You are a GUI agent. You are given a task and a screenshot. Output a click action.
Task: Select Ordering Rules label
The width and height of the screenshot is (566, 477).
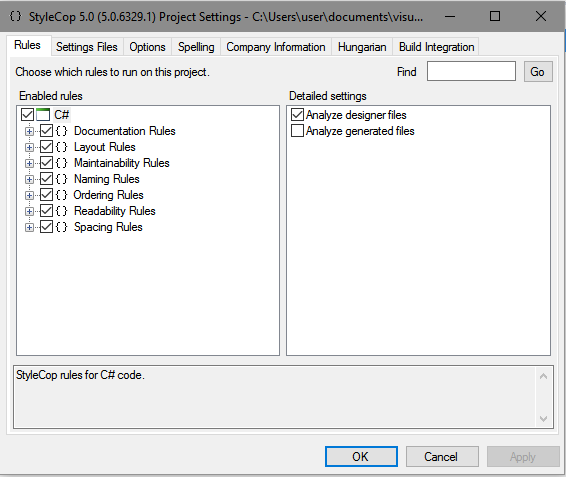tap(108, 195)
